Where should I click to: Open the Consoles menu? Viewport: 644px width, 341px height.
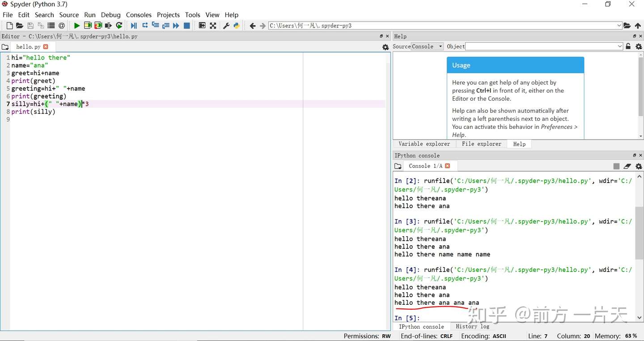(x=139, y=15)
